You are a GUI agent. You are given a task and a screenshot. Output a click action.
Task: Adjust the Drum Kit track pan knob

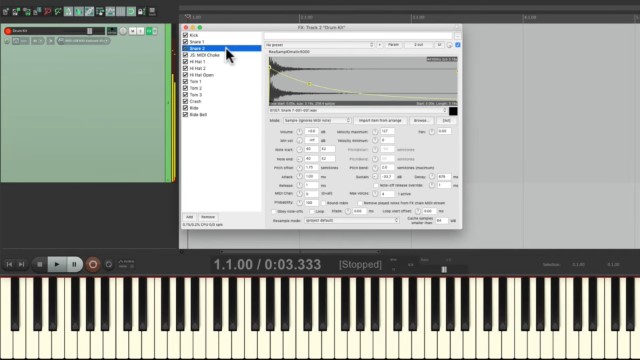pos(123,31)
